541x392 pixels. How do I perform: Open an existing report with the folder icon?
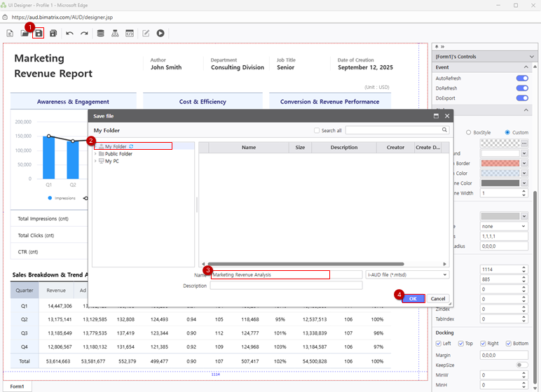click(x=25, y=33)
